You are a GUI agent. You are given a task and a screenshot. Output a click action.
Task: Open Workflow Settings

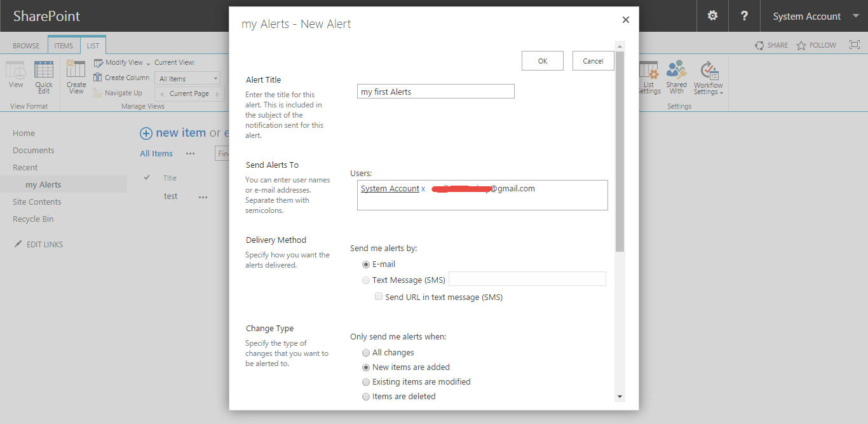(707, 76)
